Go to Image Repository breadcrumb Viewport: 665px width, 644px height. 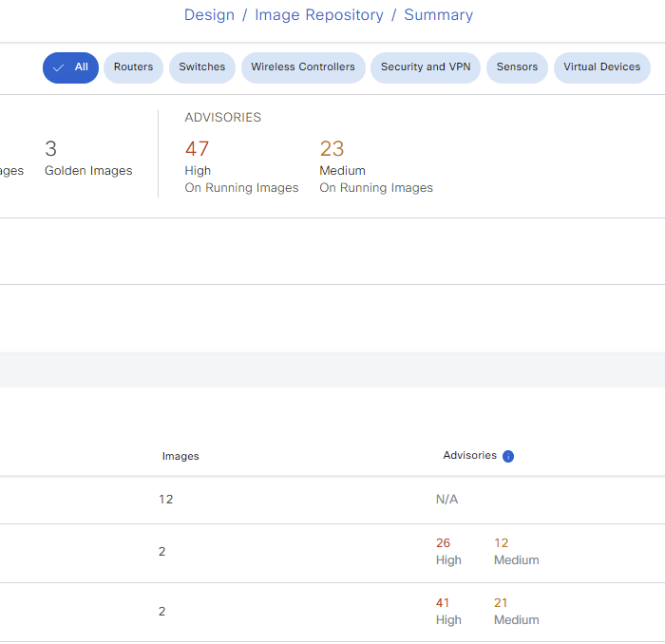coord(319,15)
